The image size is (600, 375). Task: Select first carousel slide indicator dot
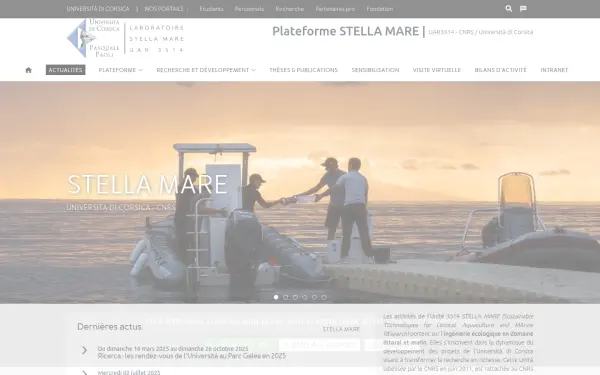[x=276, y=297]
